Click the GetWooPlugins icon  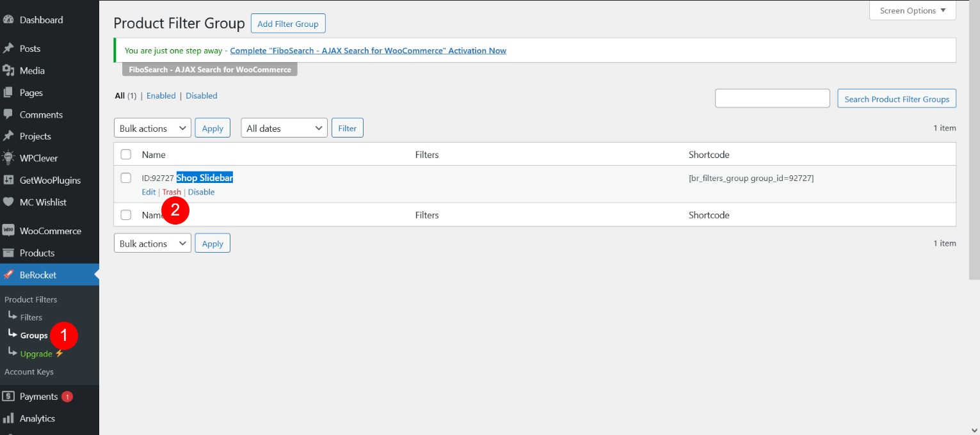[x=8, y=180]
